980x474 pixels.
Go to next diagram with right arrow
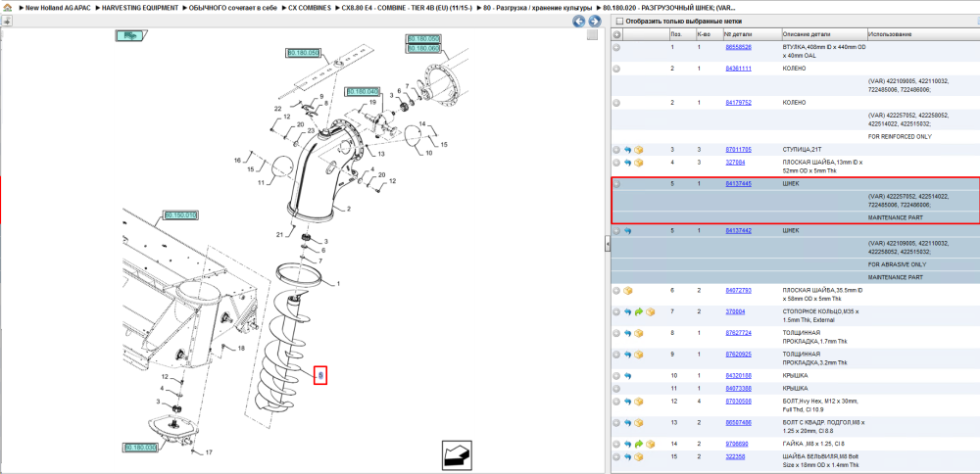coord(594,22)
